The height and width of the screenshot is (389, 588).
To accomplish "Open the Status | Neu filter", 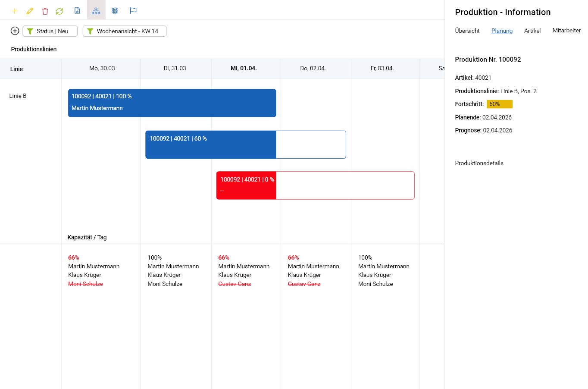I will (50, 31).
